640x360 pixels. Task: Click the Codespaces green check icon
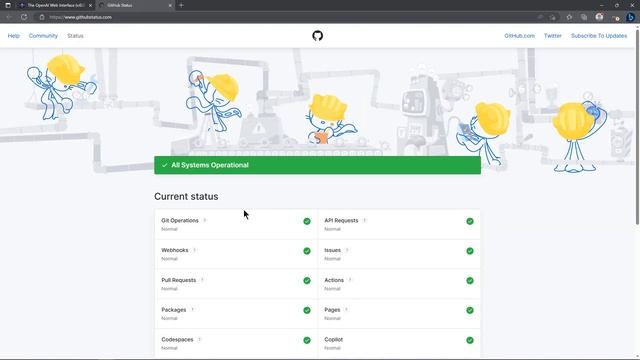coord(307,340)
